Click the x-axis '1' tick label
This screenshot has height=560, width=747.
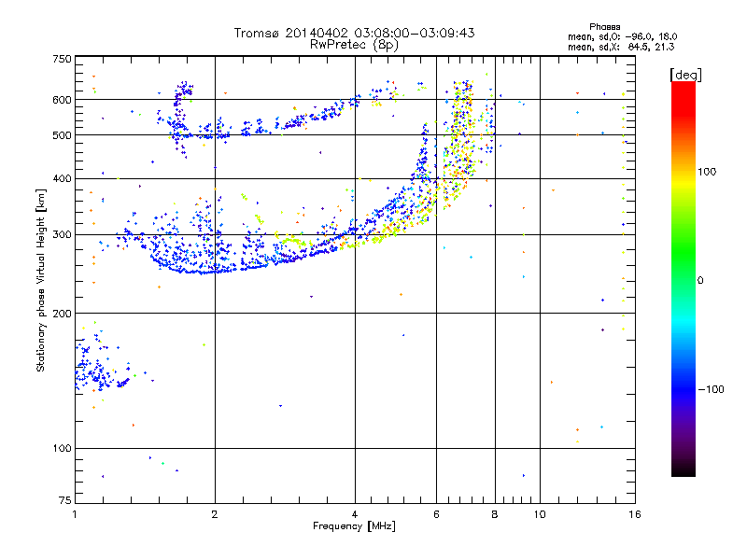75,514
